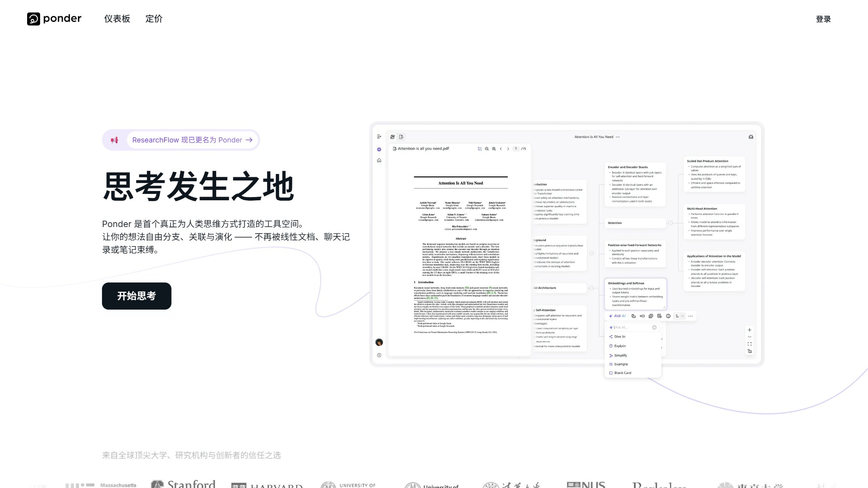Collapse the sidebar with the hamburger icon
868x488 pixels.
coord(379,136)
